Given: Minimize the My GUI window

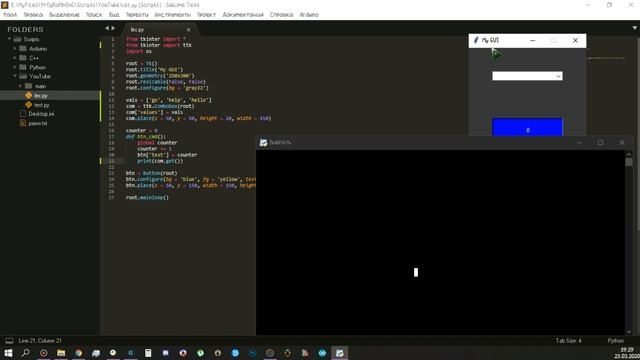Looking at the screenshot, I should pyautogui.click(x=533, y=40).
